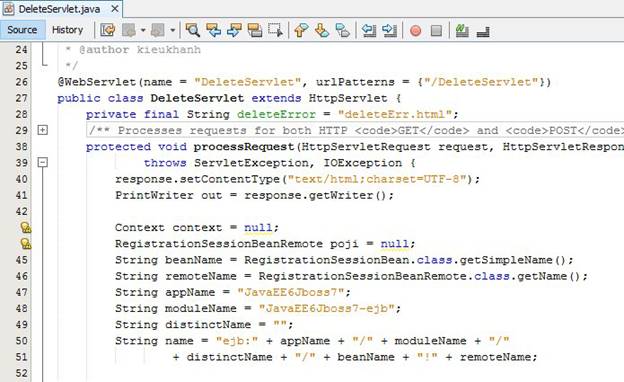This screenshot has width=624, height=382.
Task: Click '@author kieukhanh' comment text
Action: pyautogui.click(x=140, y=50)
